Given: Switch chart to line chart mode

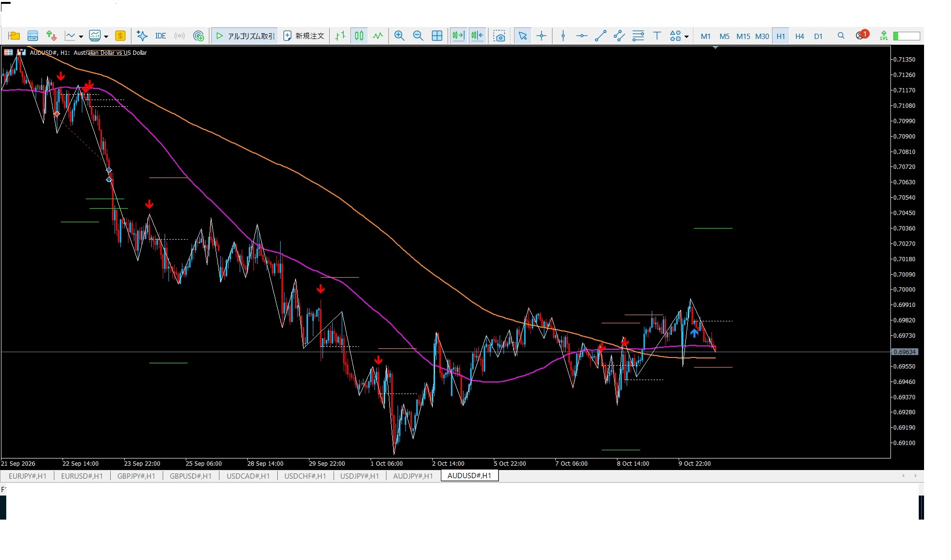Looking at the screenshot, I should click(378, 36).
